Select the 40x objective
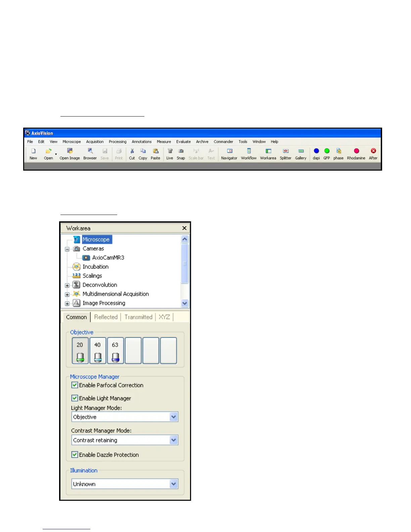 click(98, 351)
